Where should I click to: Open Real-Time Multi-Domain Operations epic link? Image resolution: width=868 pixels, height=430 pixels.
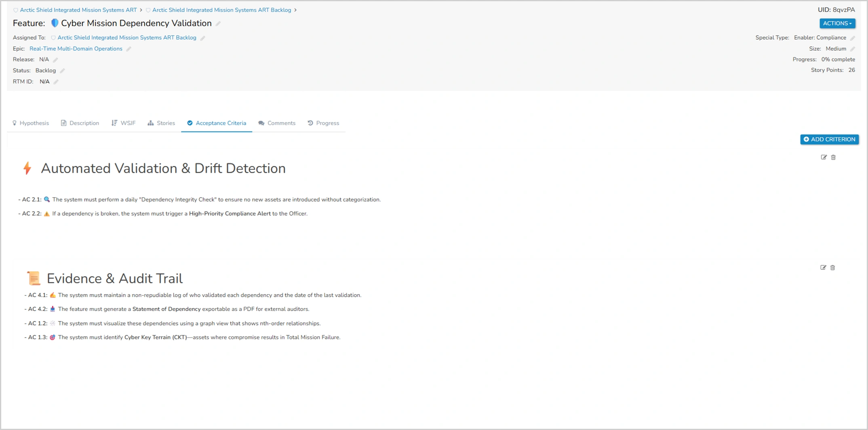(76, 49)
